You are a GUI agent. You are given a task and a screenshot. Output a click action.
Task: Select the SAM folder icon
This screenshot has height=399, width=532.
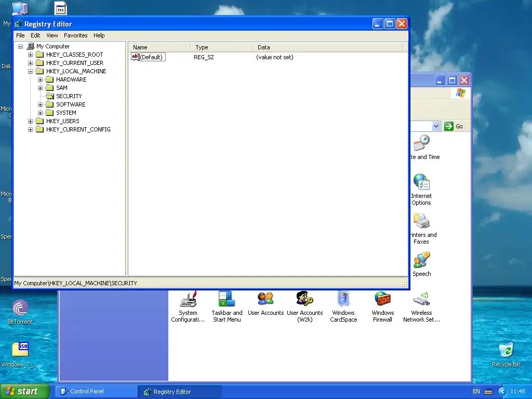pyautogui.click(x=50, y=87)
